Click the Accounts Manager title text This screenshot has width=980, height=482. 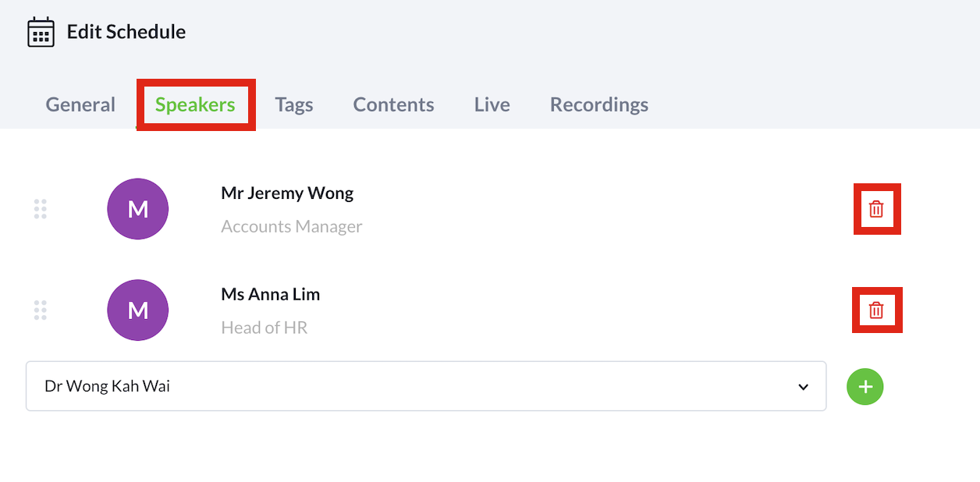292,226
